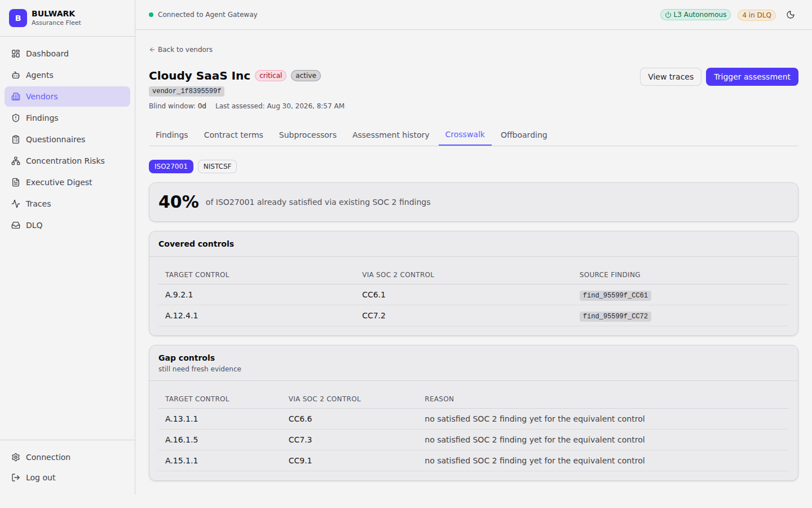The width and height of the screenshot is (812, 508).
Task: Click the DLQ inbox icon
Action: (x=16, y=225)
